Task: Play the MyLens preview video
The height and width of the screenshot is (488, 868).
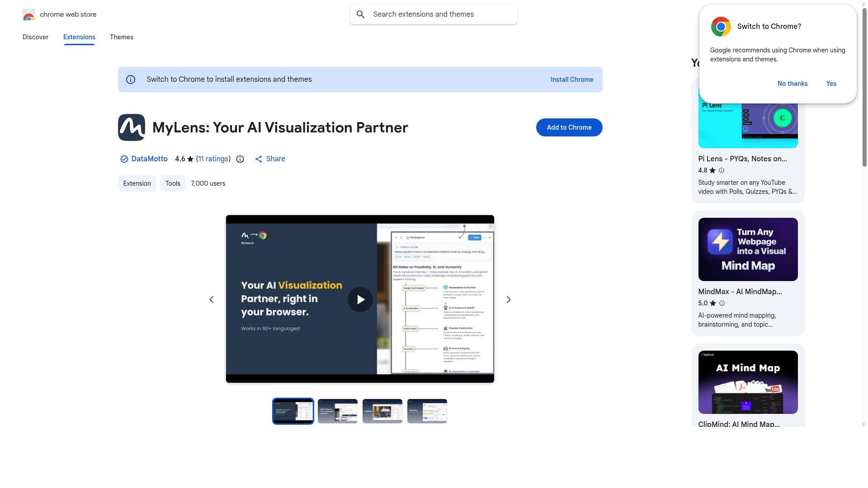Action: pyautogui.click(x=360, y=300)
